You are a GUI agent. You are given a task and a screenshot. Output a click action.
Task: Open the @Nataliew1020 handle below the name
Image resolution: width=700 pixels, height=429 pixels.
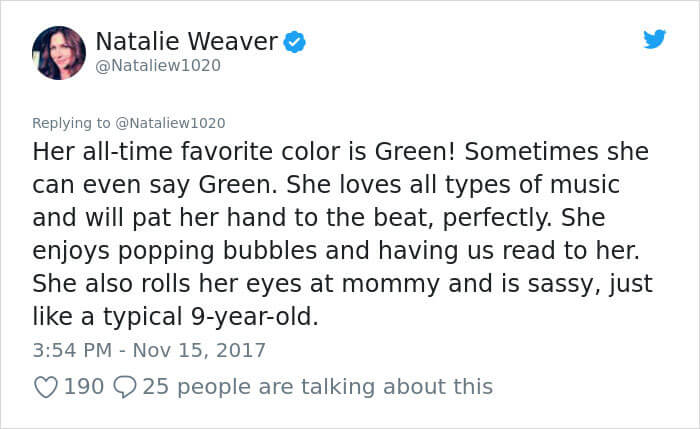click(x=158, y=65)
